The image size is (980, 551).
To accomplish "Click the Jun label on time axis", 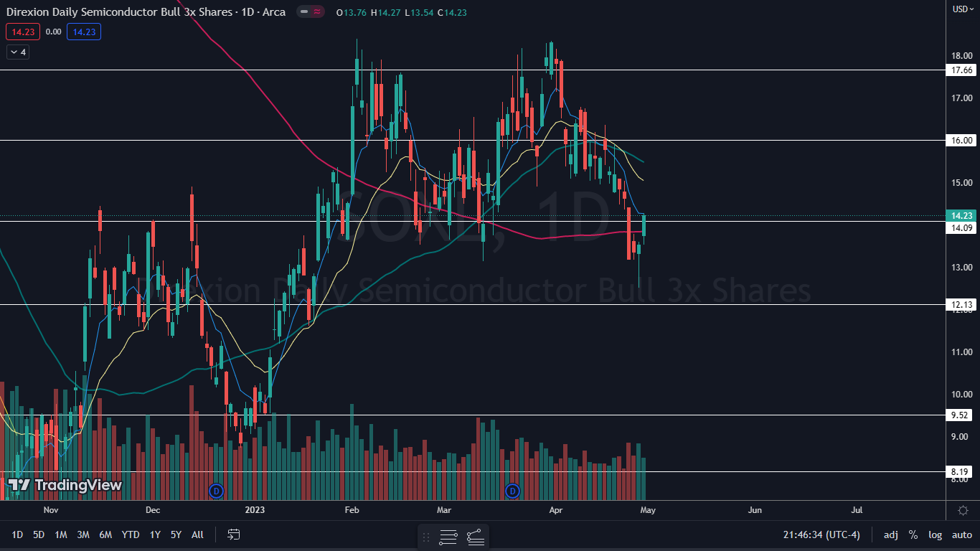I will [755, 510].
